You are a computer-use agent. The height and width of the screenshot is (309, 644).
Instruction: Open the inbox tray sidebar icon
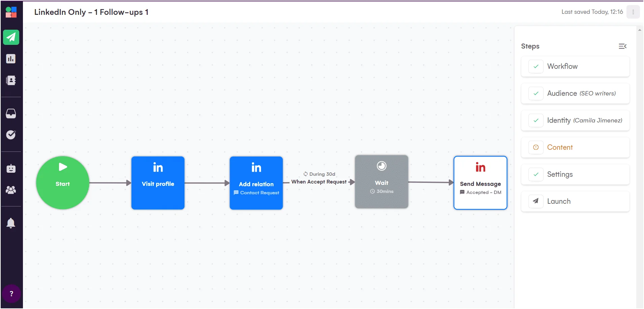pos(11,113)
